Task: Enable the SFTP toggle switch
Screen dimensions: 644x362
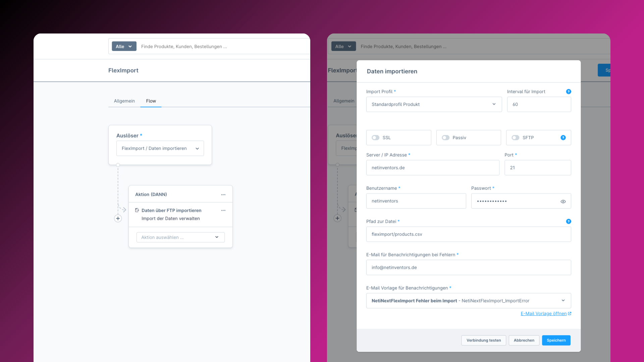Action: click(x=515, y=138)
